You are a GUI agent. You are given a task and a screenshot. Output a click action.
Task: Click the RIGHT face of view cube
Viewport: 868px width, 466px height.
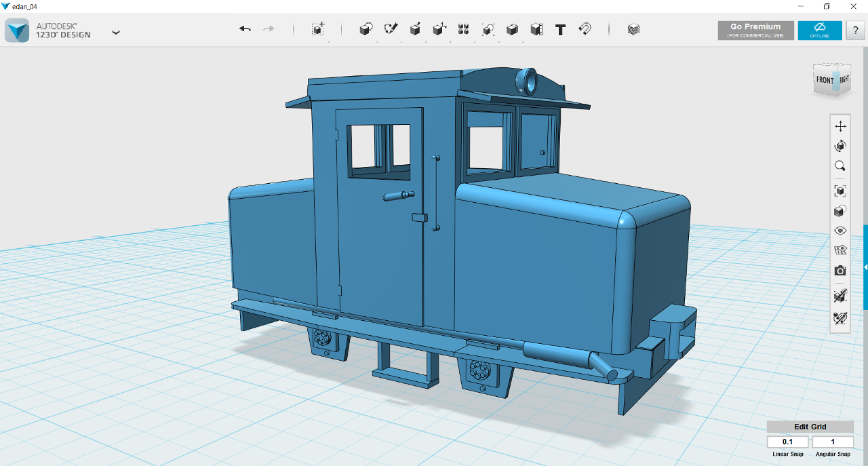point(843,79)
